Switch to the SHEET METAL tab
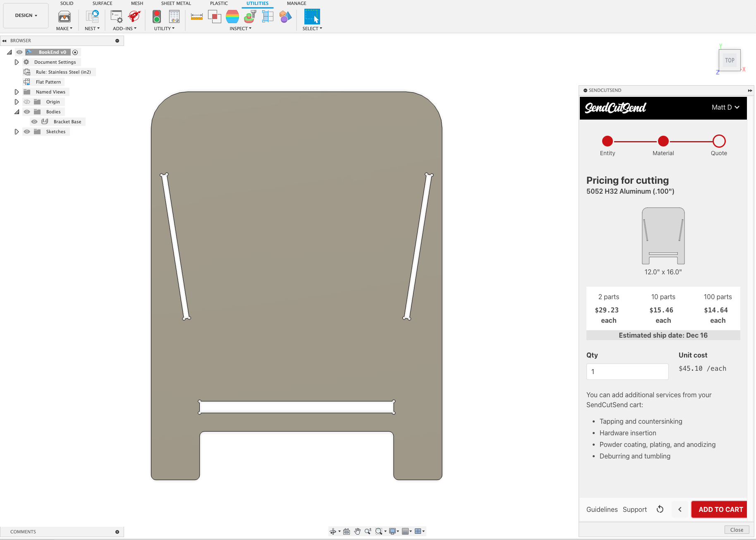Screen dimensions: 756x540 [x=176, y=3]
